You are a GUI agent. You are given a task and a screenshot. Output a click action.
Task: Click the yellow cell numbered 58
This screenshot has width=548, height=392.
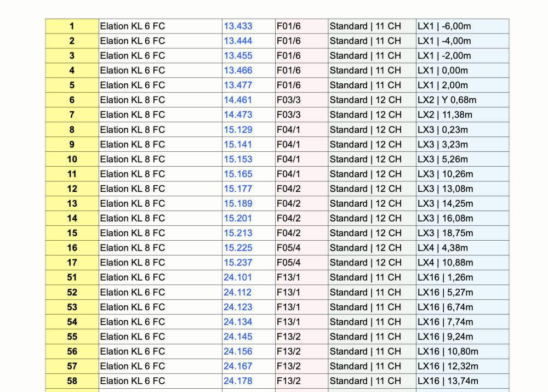coord(72,381)
